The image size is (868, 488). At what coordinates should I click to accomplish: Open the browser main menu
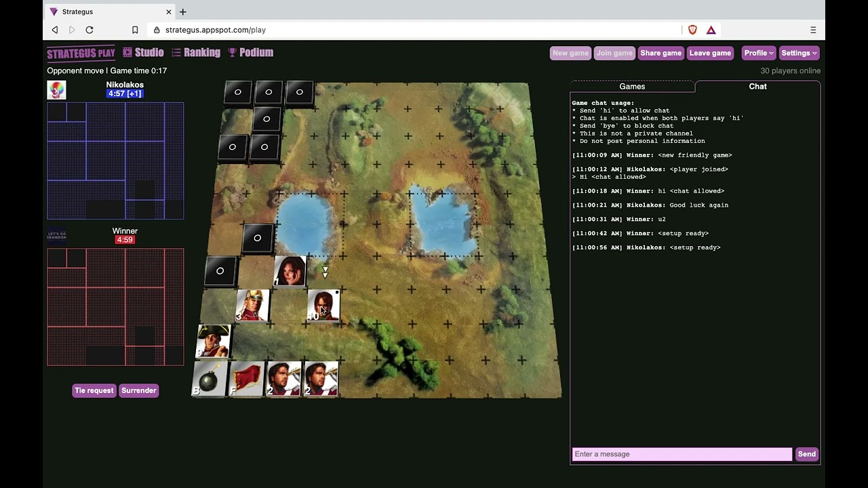pos(813,30)
